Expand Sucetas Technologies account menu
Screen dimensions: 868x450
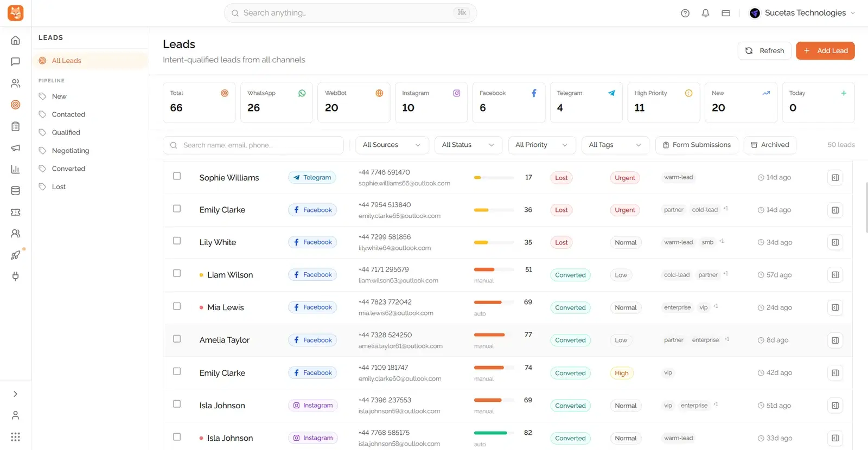point(802,13)
